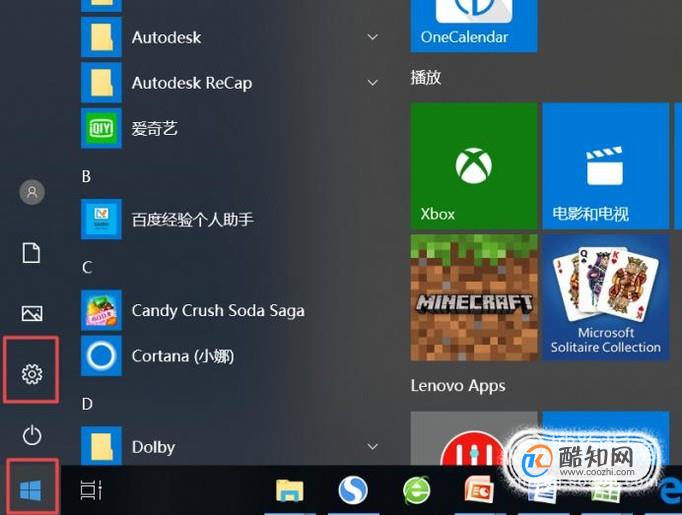Expand the Autodesk folder chevron
This screenshot has height=515, width=682.
373,37
